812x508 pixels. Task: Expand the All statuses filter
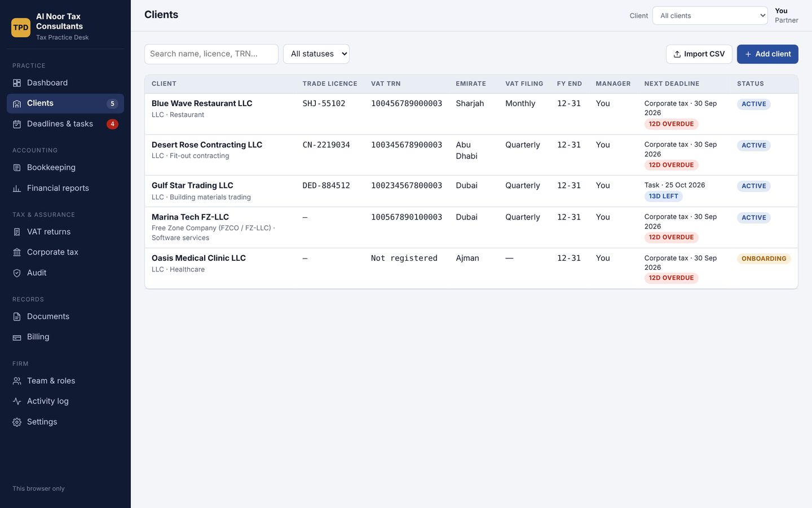pyautogui.click(x=316, y=54)
